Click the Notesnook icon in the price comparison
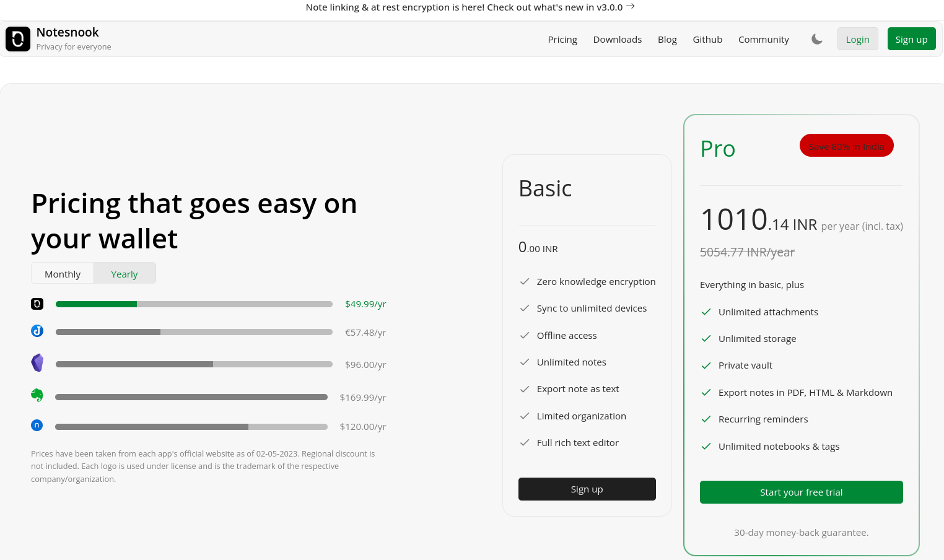 (x=37, y=304)
